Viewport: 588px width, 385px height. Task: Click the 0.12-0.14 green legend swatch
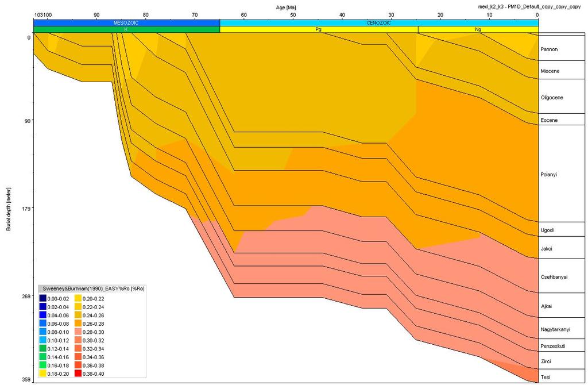click(x=42, y=349)
